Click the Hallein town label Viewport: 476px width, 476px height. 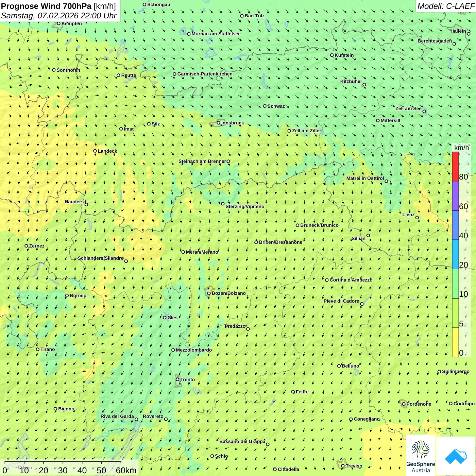pos(458,31)
